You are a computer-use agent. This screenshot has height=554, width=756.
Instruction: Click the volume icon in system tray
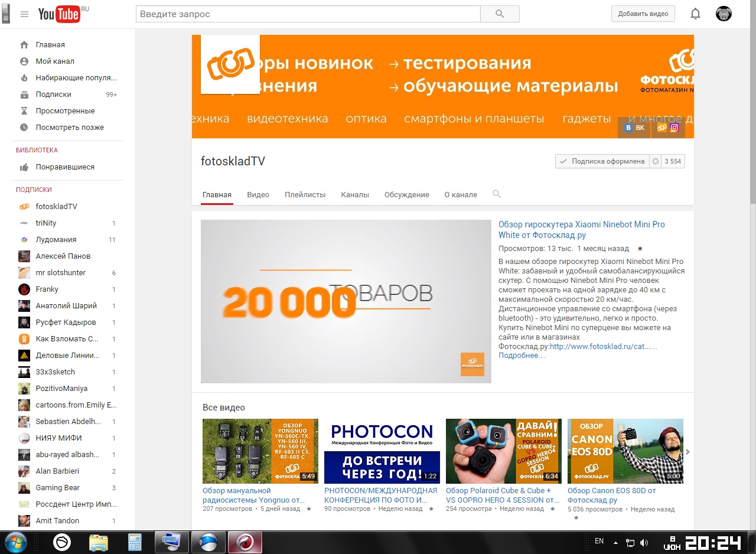tap(644, 542)
